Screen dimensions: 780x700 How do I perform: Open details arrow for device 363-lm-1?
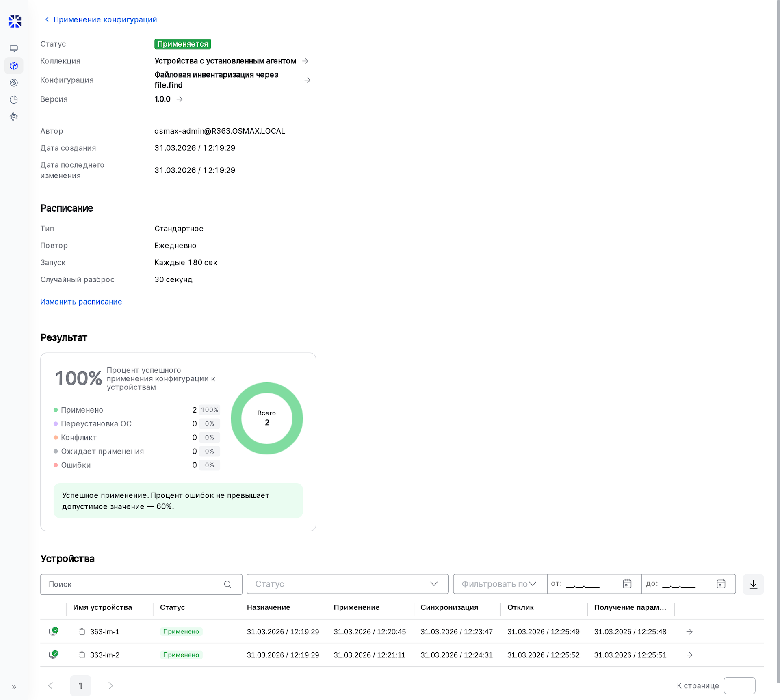689,632
